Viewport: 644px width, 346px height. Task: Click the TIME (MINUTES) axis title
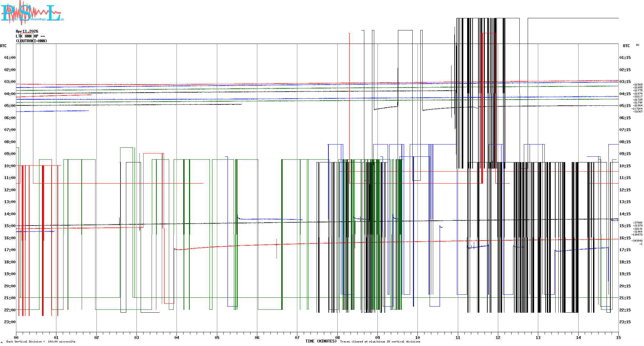(x=321, y=341)
